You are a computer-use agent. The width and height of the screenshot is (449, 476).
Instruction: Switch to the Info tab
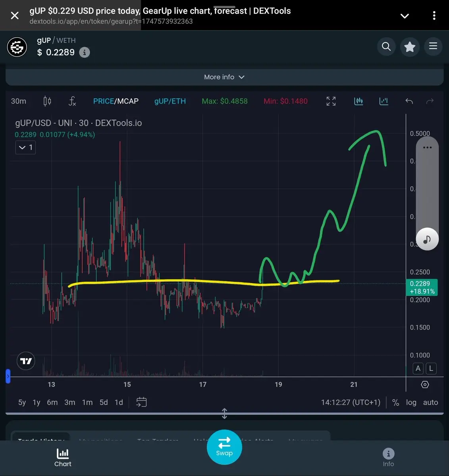388,458
